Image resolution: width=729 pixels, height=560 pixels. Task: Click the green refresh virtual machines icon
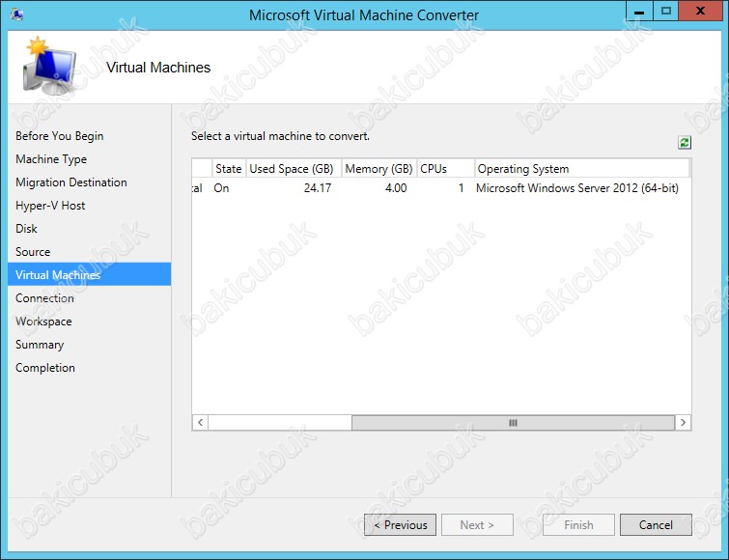(x=684, y=142)
